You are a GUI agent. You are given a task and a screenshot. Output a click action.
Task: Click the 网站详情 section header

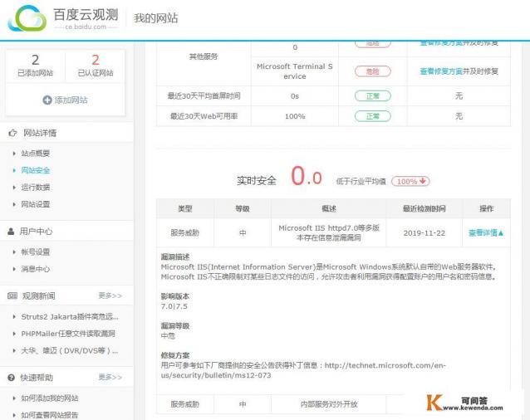[x=66, y=133]
